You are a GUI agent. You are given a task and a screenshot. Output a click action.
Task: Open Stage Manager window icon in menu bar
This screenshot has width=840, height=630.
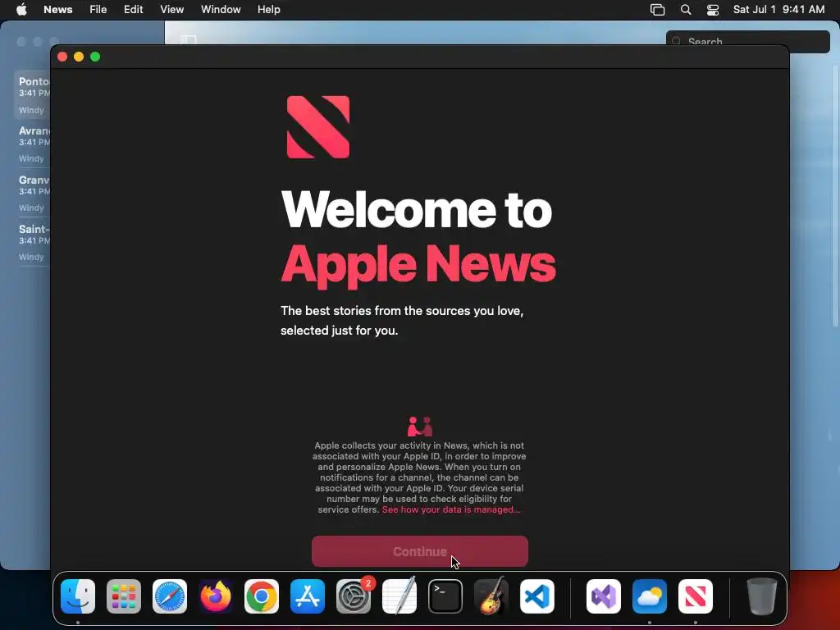[x=657, y=10]
